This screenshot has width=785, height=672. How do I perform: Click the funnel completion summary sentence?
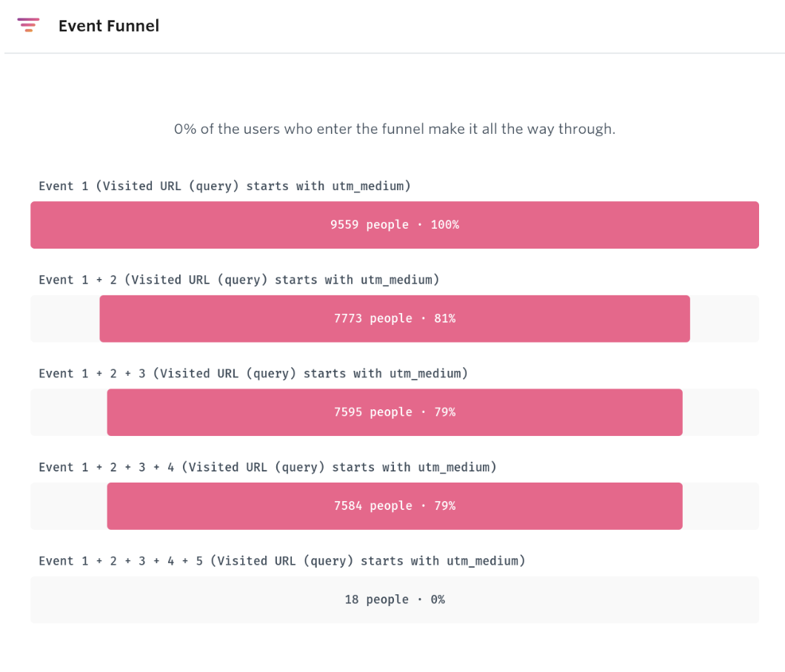pos(395,129)
